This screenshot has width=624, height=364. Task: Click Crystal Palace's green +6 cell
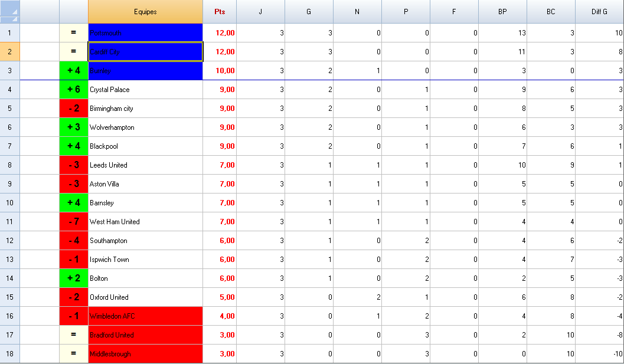tap(74, 90)
